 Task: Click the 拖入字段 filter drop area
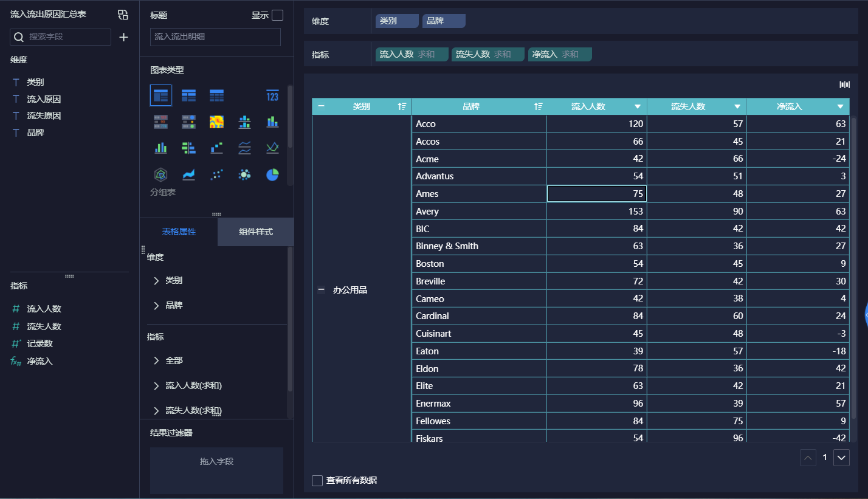(216, 470)
